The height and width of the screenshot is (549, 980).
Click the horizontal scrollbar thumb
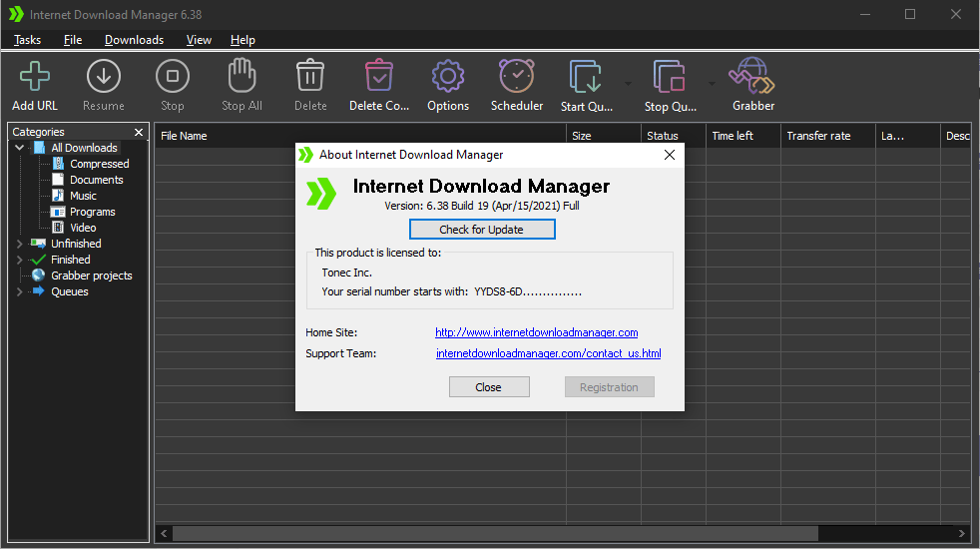(495, 533)
